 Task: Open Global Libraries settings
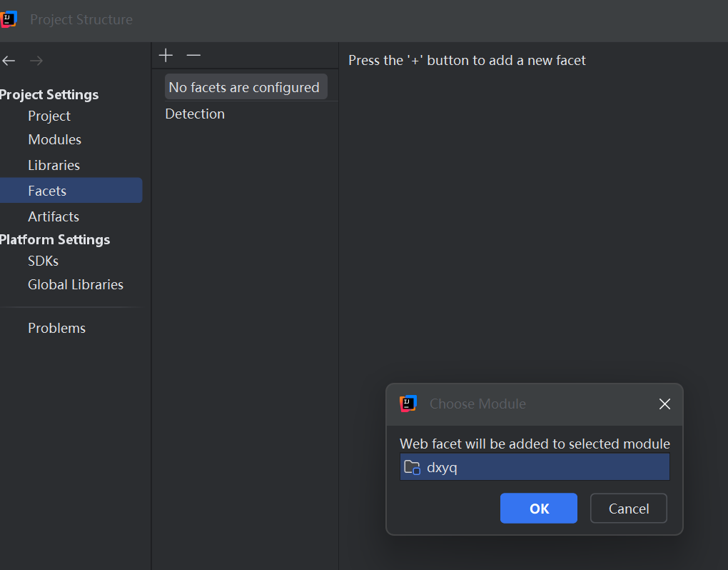(x=76, y=284)
